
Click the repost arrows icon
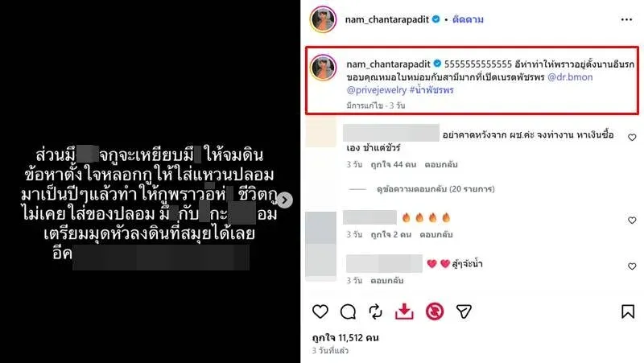click(375, 311)
